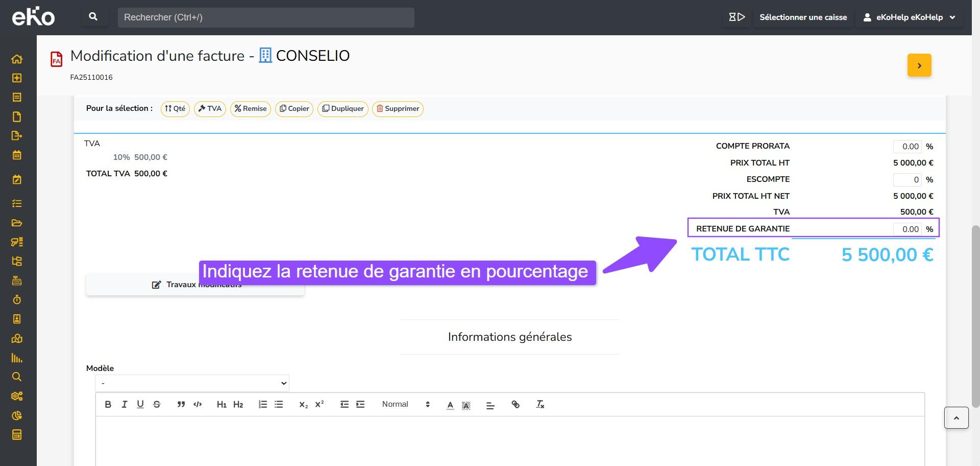Viewport: 980px width, 466px height.
Task: Click the yellow next arrow button
Action: 919,65
